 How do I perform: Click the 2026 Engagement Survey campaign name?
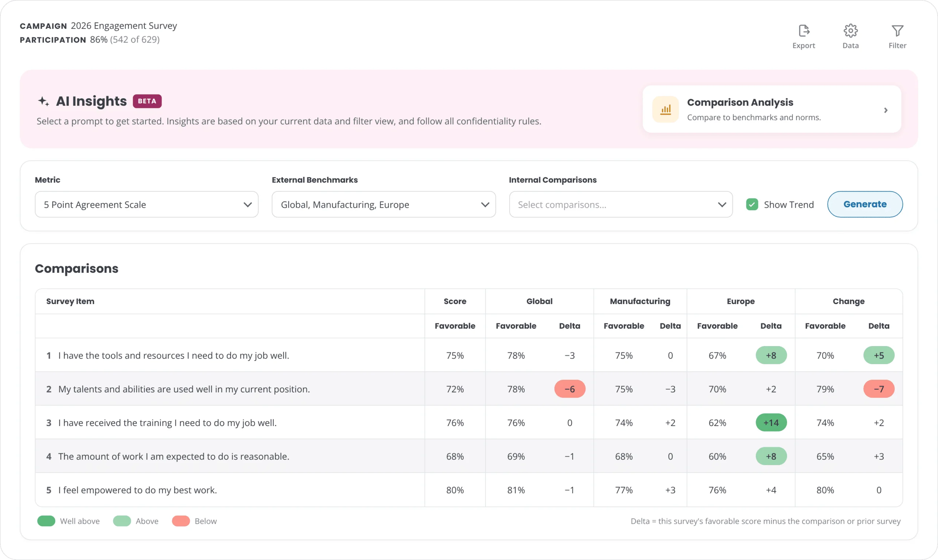click(x=124, y=26)
